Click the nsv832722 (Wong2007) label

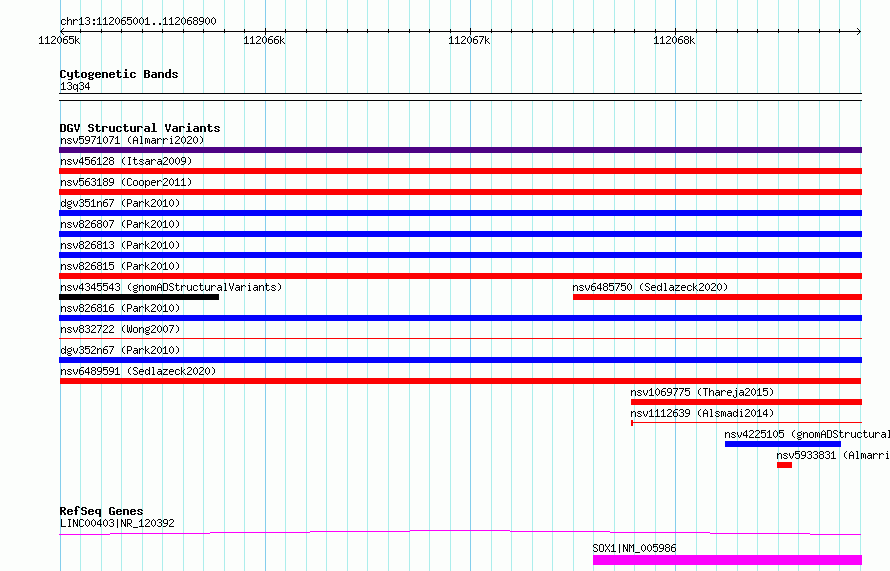point(120,329)
